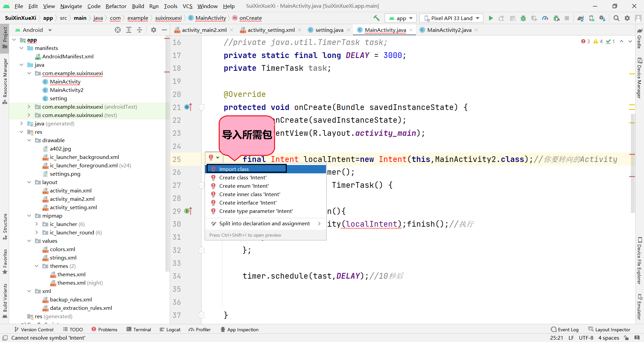Open the Device File Explorer side panel
Screen dimensions: 644x342
tap(640, 261)
